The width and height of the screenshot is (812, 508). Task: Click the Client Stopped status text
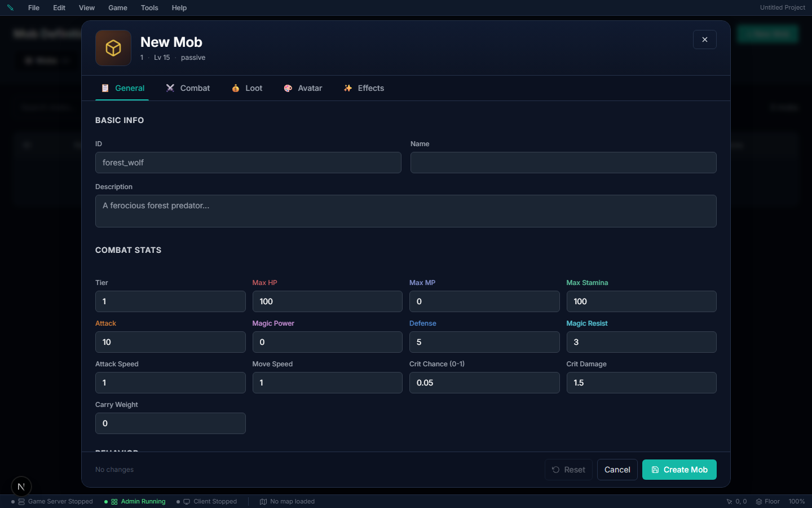click(x=215, y=502)
